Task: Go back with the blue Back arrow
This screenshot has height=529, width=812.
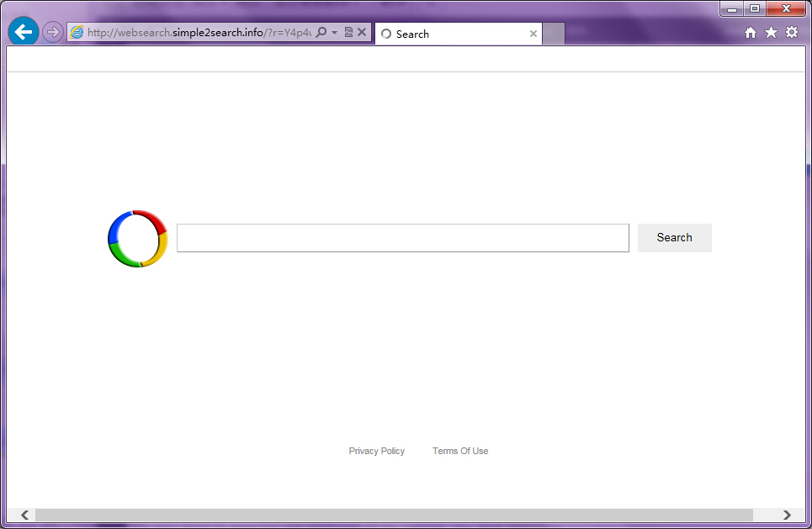Action: 24,32
